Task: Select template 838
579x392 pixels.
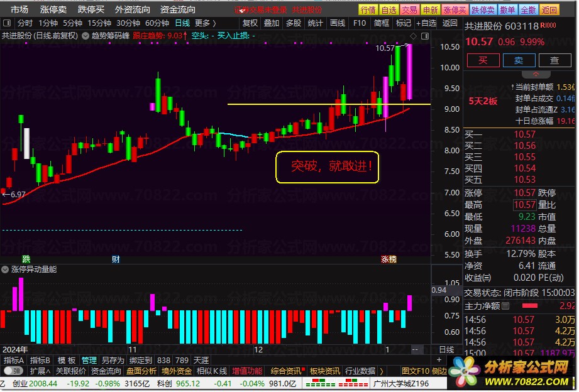Action: click(163, 360)
